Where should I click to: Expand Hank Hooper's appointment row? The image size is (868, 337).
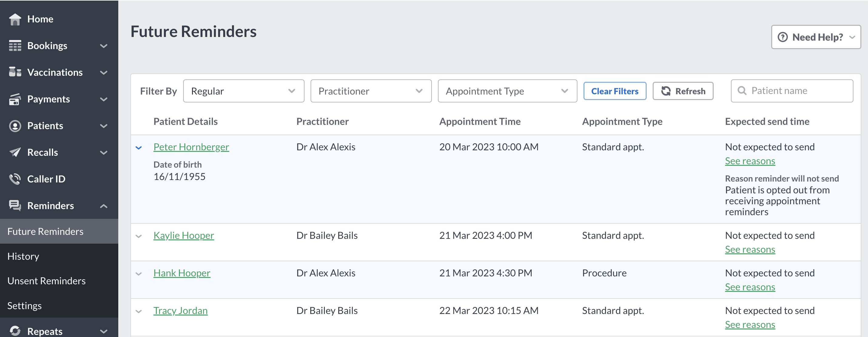(x=139, y=274)
